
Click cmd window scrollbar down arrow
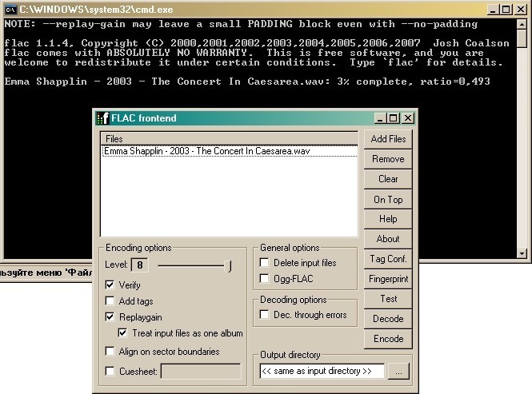522,253
